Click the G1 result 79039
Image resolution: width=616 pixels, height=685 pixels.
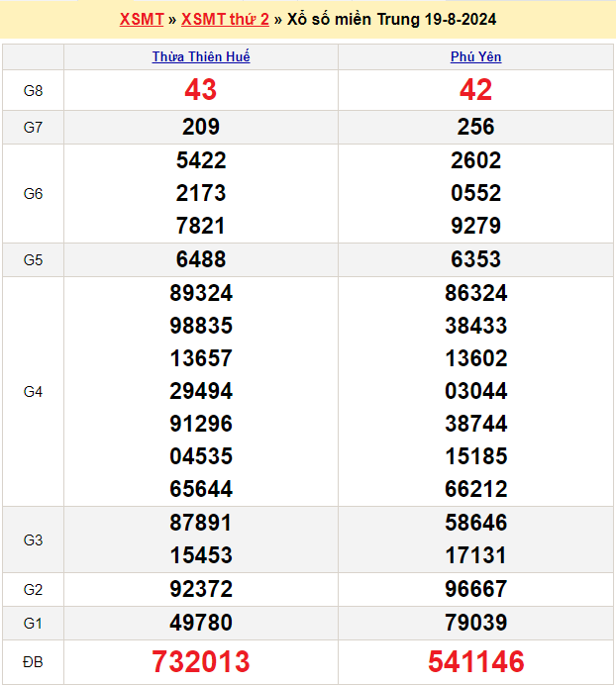pos(475,623)
